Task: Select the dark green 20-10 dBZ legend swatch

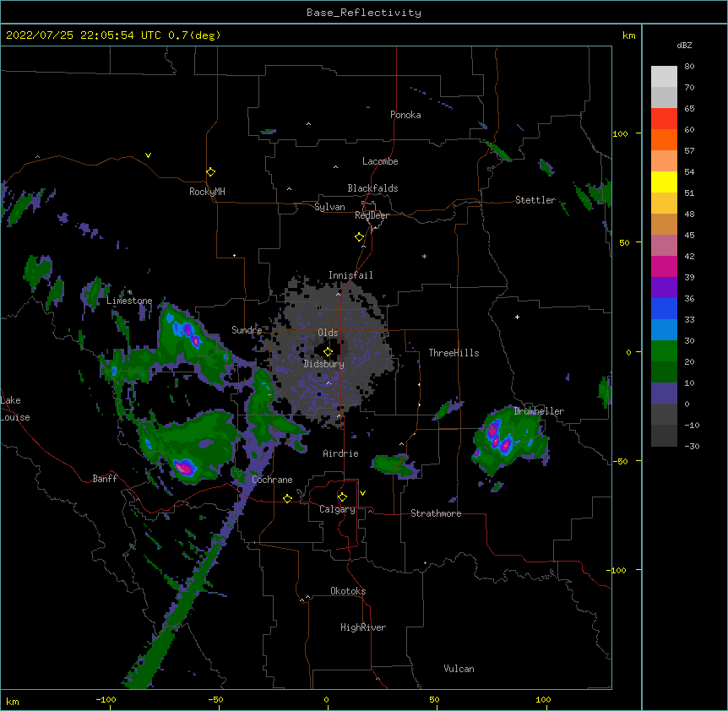Action: 664,372
